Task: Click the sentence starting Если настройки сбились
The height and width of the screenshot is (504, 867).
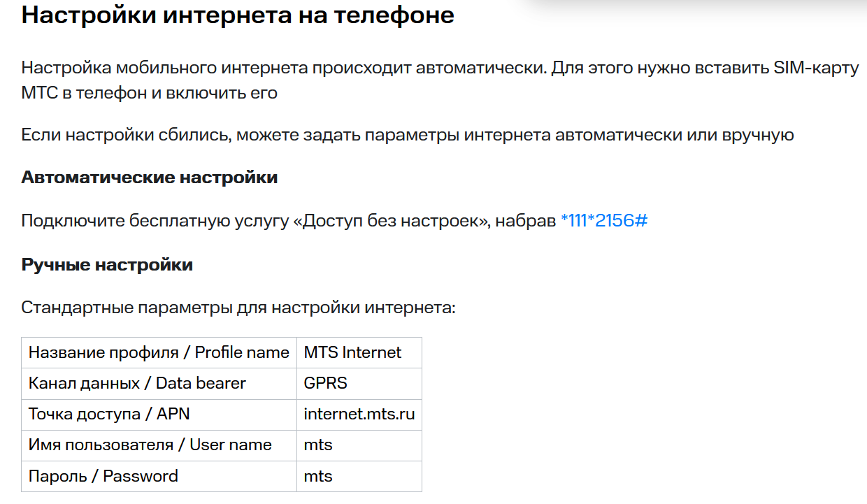Action: pos(408,135)
